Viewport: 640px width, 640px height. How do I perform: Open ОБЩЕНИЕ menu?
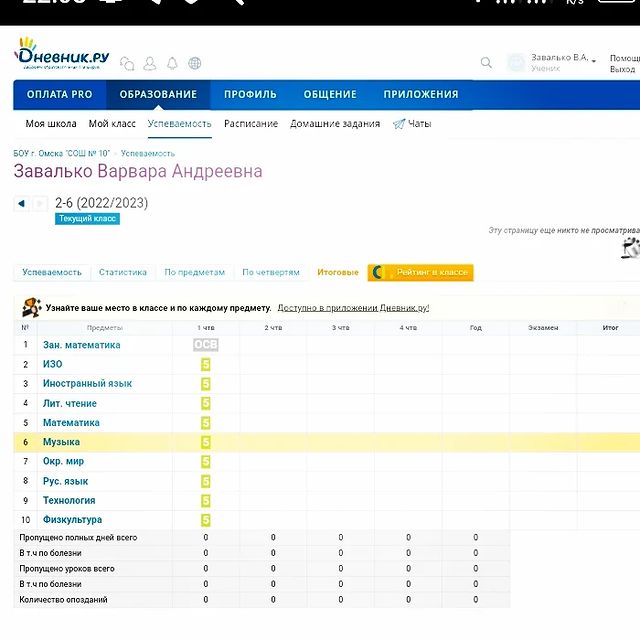click(x=330, y=94)
